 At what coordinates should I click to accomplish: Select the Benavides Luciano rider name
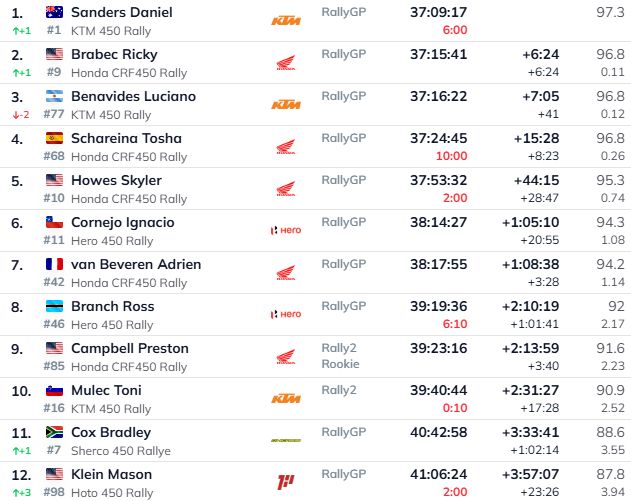click(x=133, y=96)
